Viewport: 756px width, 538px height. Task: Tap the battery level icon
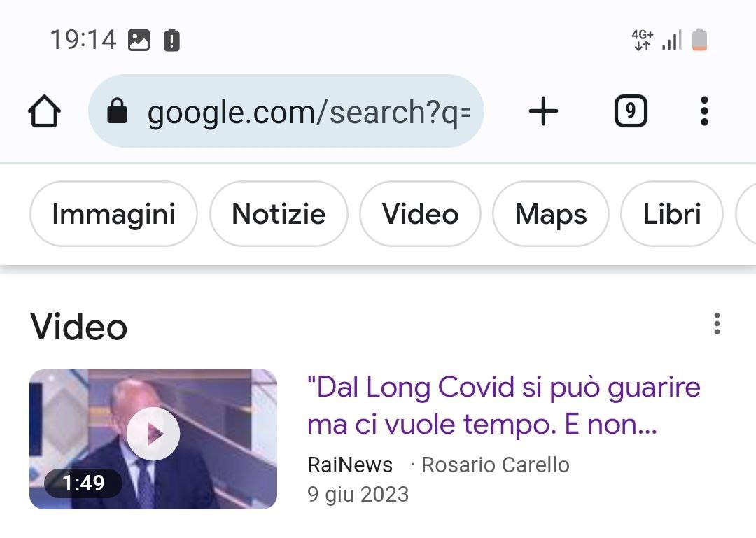699,40
